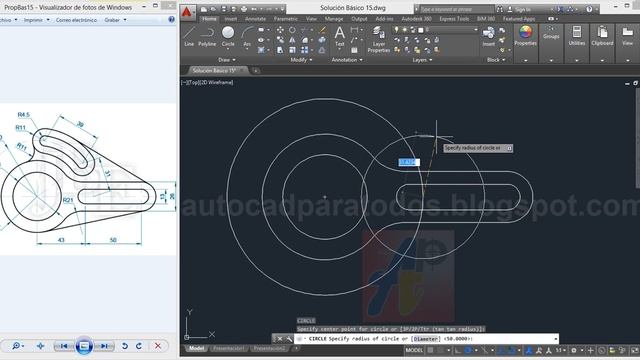Screen dimensions: 640x360
Task: Toggle grid display in status bar
Action: tap(430, 350)
